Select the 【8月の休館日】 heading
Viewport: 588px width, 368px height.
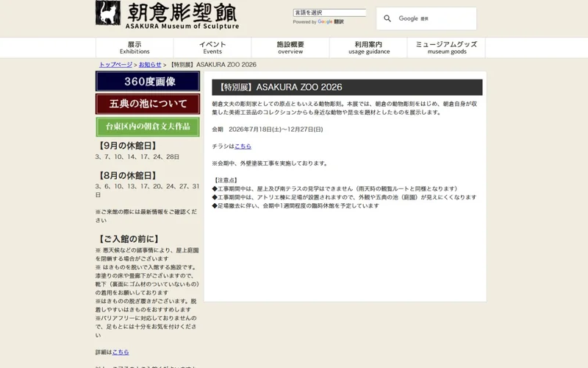127,176
